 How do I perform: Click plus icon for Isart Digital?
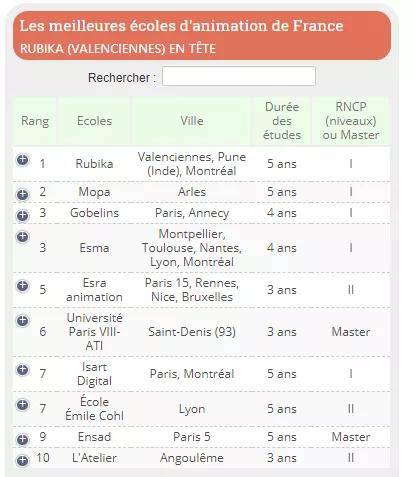click(22, 370)
